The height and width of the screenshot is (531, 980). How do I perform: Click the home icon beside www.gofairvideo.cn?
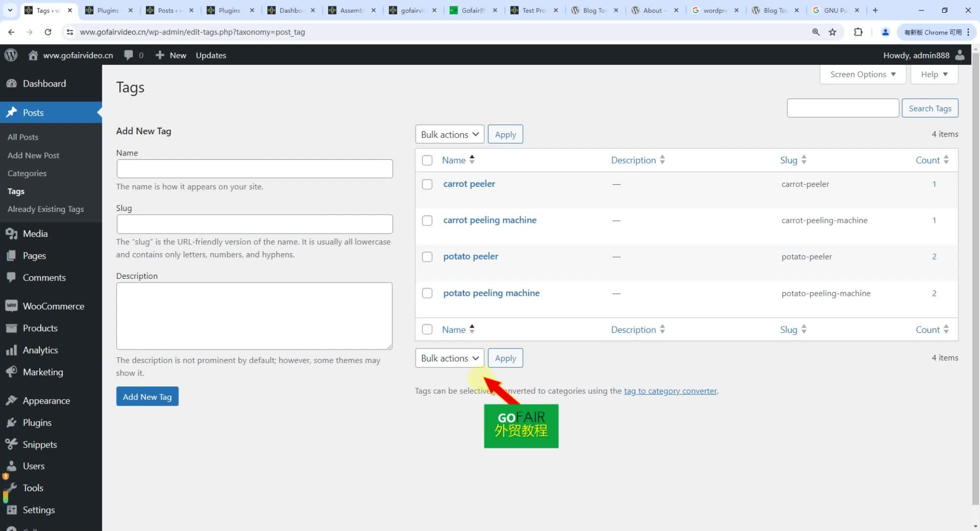33,55
